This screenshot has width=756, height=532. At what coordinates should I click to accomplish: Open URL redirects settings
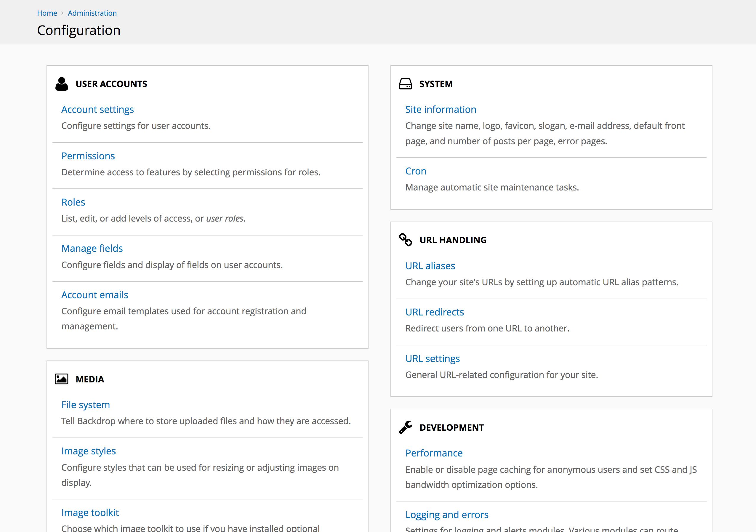[x=435, y=312]
